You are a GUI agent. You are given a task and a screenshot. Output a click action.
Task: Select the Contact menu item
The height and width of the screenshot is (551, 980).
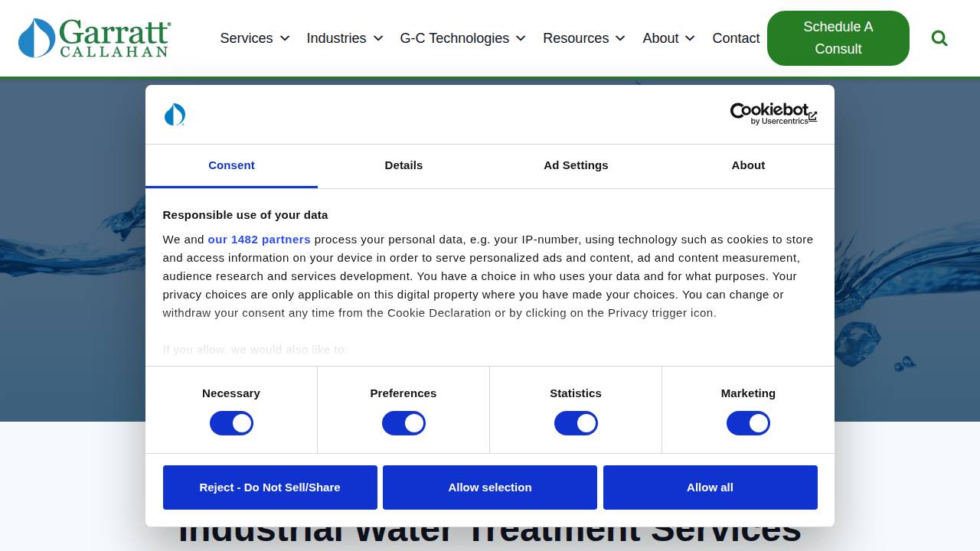(x=736, y=38)
